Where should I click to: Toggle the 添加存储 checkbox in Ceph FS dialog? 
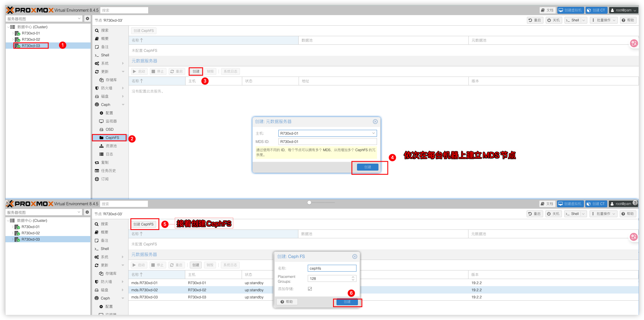click(x=310, y=289)
